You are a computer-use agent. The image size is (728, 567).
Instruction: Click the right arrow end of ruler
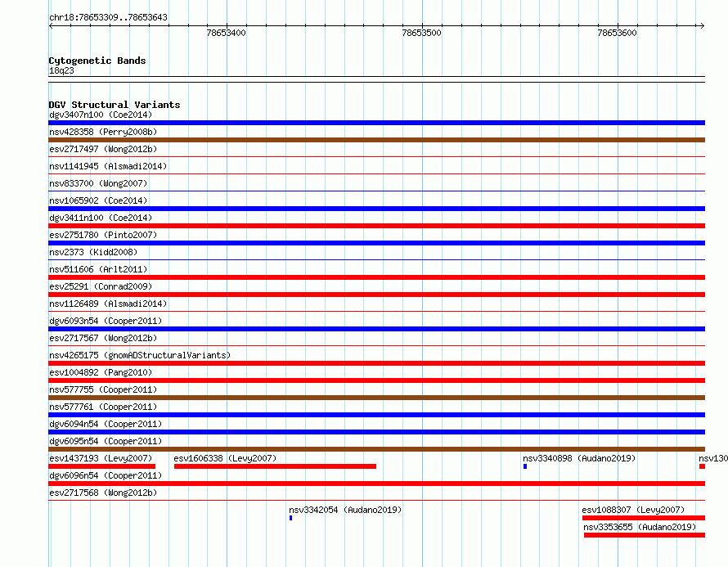(703, 25)
